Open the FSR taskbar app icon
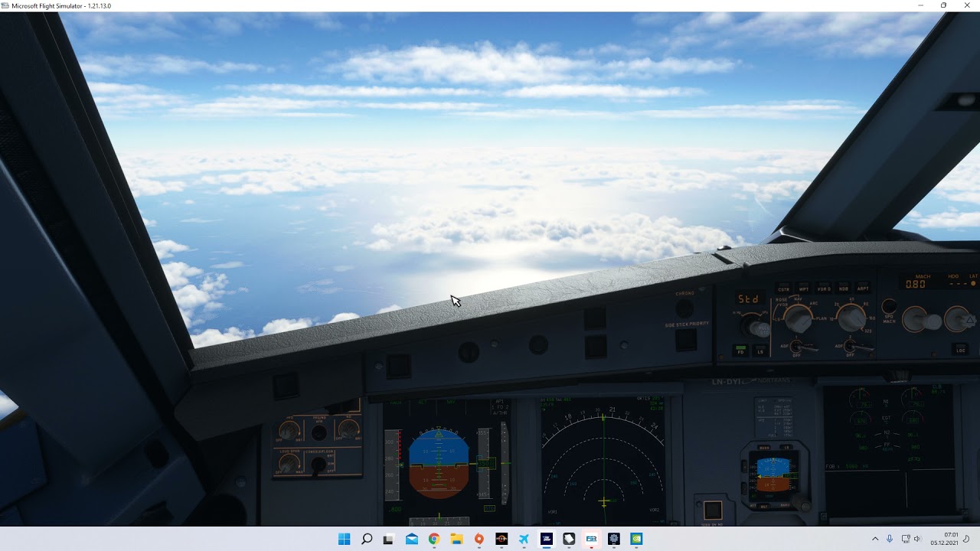 591,539
